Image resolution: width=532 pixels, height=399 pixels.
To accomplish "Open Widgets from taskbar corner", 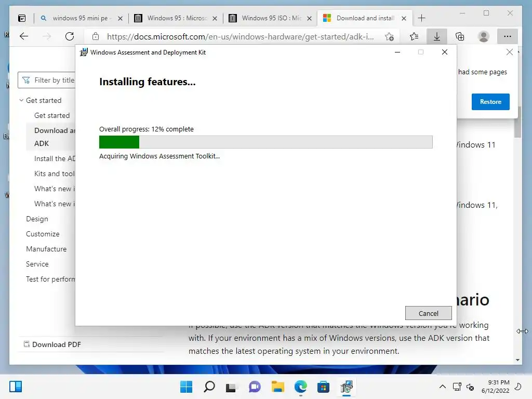I will point(16,387).
